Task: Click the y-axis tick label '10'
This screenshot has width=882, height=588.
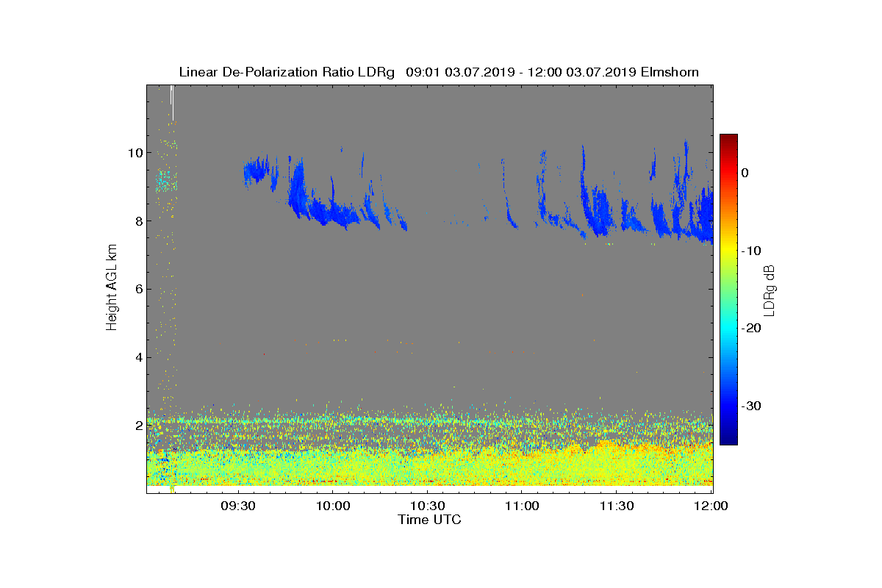Action: pyautogui.click(x=135, y=153)
